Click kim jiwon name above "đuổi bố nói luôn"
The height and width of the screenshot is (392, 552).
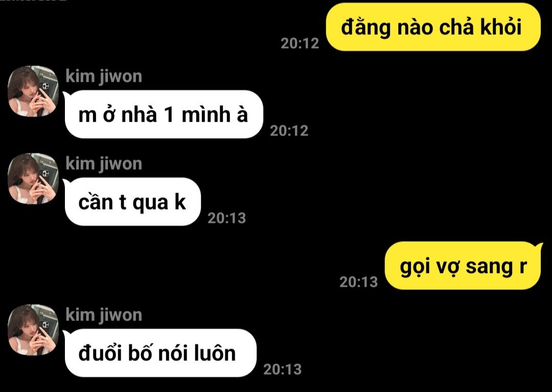(104, 315)
